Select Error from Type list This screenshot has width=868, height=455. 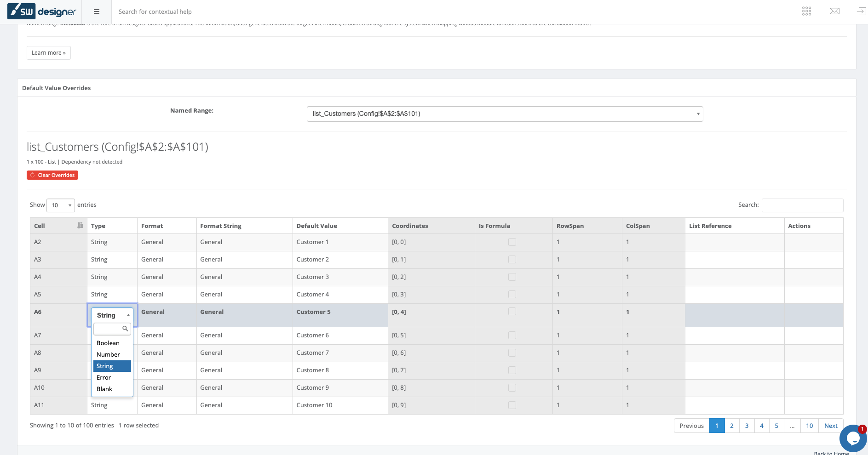112,378
